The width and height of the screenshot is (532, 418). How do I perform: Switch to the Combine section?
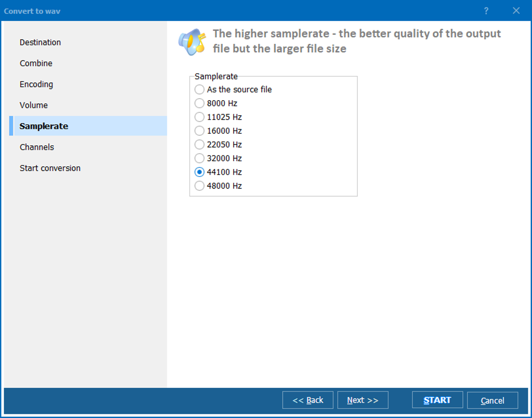tap(36, 63)
